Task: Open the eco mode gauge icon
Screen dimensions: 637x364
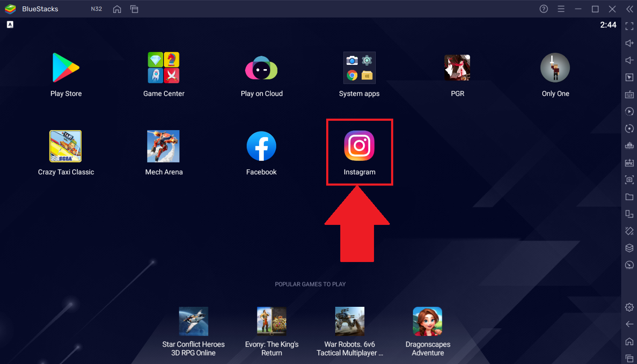Action: (x=629, y=265)
